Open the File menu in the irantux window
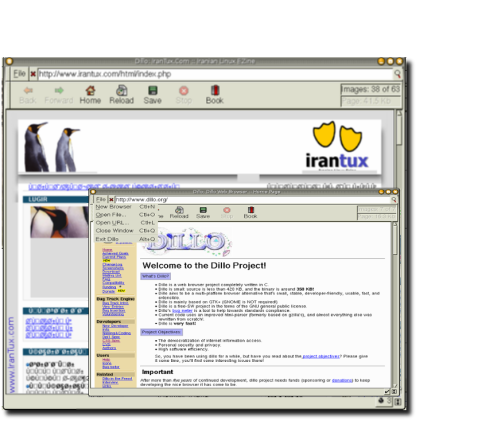 click(x=19, y=74)
